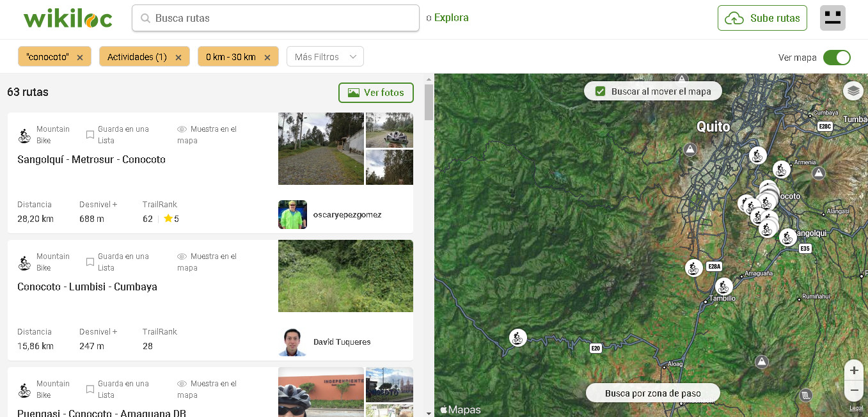
Task: Save Conocoto - Lumbisi route to a list
Action: pyautogui.click(x=118, y=262)
